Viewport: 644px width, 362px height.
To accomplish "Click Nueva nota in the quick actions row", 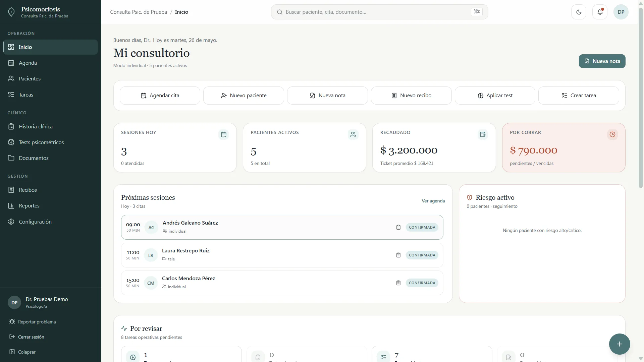I will (327, 96).
